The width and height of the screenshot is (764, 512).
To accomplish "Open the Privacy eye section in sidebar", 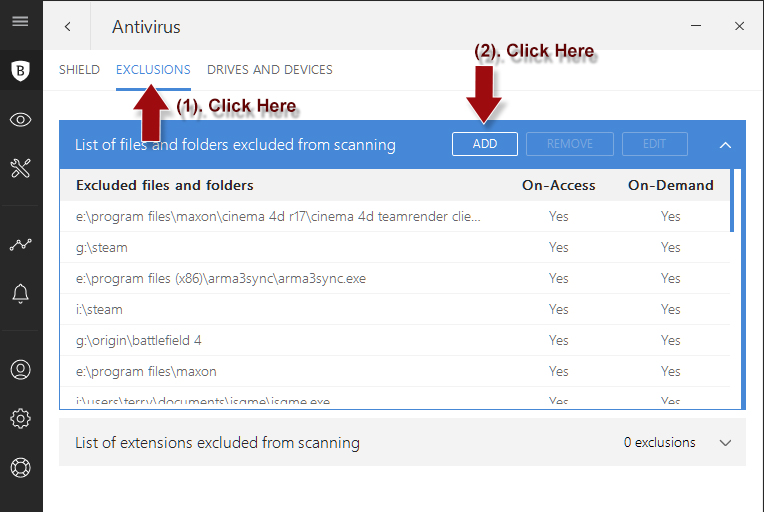I will 20,120.
